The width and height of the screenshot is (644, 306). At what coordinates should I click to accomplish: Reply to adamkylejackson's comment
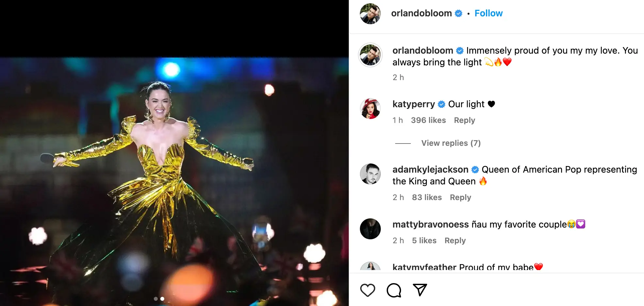460,197
